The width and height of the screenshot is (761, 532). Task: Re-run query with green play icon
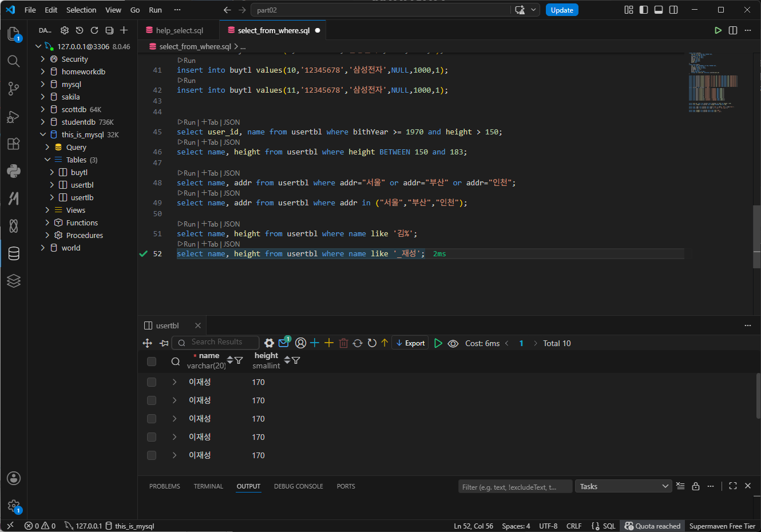[438, 343]
